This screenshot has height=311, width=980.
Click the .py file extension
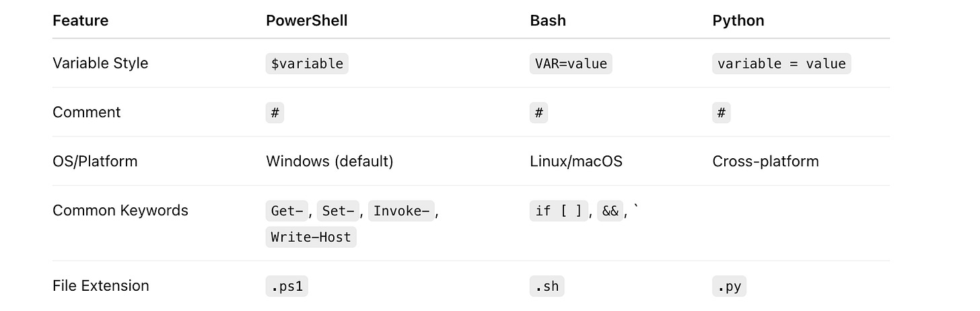click(x=729, y=286)
